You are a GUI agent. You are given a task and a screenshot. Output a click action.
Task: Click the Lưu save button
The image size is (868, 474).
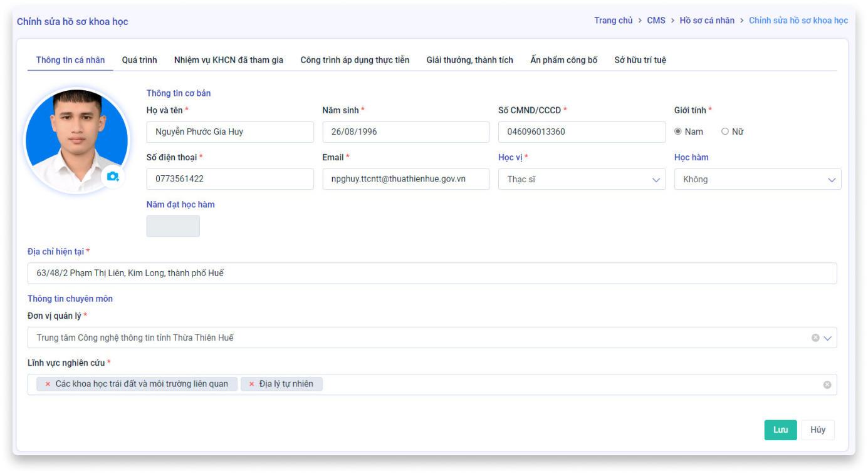[780, 430]
